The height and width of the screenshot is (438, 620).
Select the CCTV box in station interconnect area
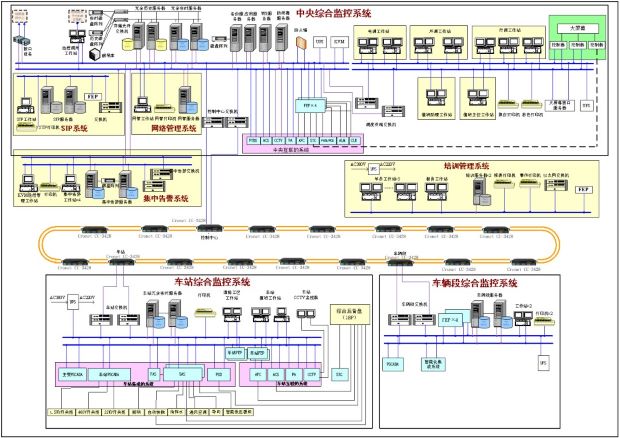(x=311, y=374)
